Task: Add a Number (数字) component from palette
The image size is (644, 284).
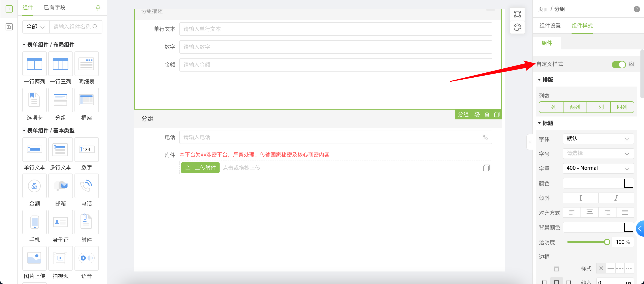Action: [x=87, y=150]
